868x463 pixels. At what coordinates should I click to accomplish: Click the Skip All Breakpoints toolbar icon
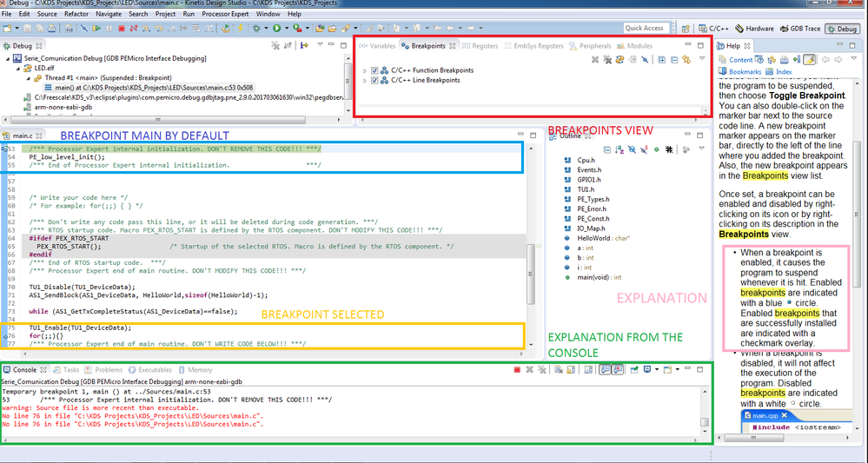pos(83,28)
